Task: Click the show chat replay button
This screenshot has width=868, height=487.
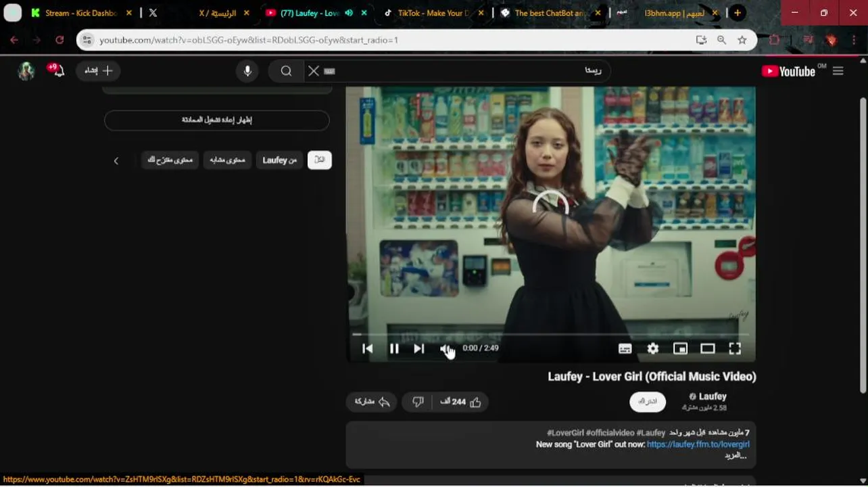Action: pos(217,120)
